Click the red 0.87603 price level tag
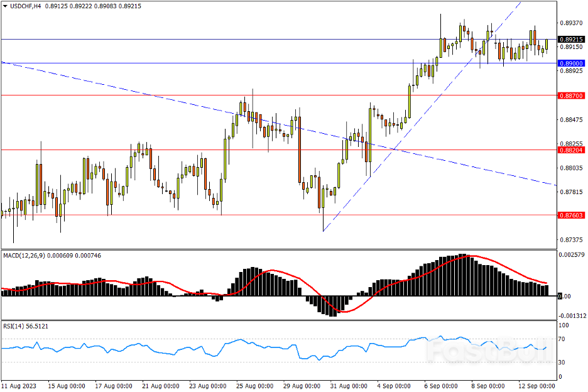This screenshot has height=392, width=588. 572,215
